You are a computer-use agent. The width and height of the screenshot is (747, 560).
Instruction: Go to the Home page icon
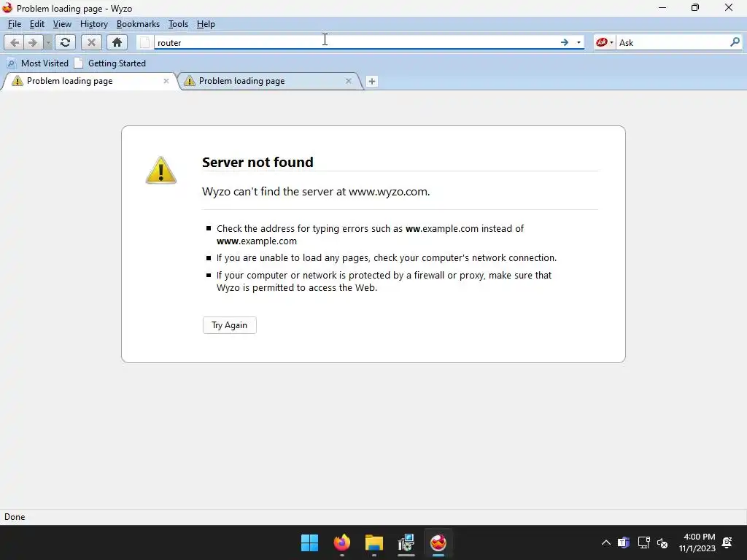[117, 42]
